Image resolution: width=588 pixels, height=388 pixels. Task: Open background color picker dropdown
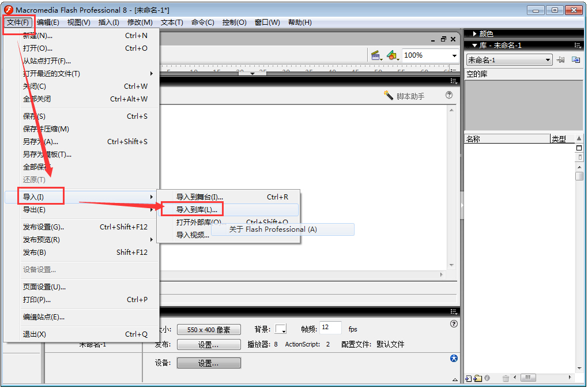(281, 329)
